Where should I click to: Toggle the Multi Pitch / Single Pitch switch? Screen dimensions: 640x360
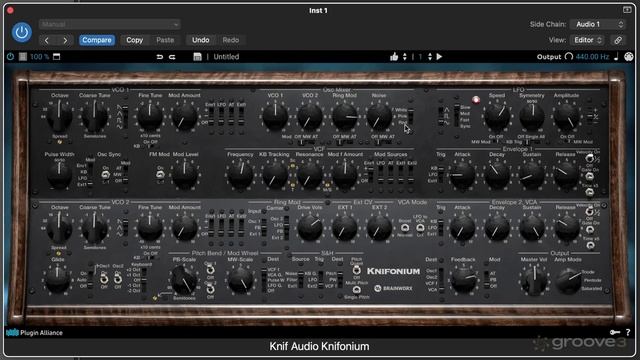point(357,289)
